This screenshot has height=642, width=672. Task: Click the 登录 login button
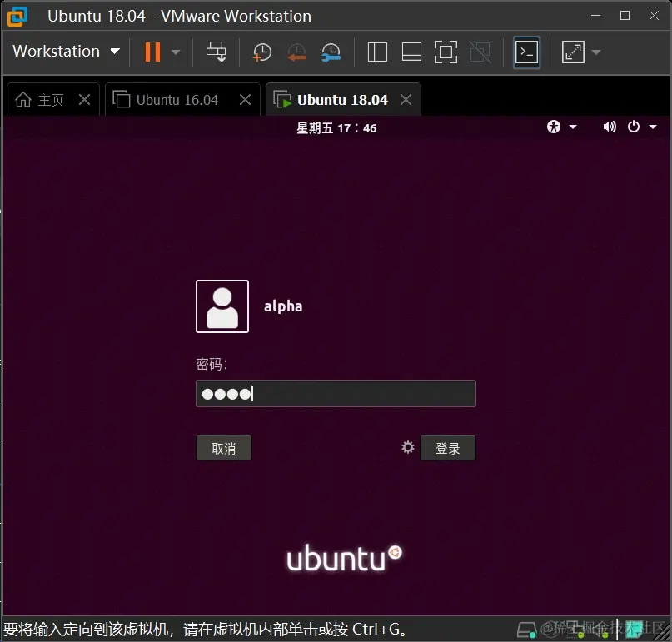(448, 448)
